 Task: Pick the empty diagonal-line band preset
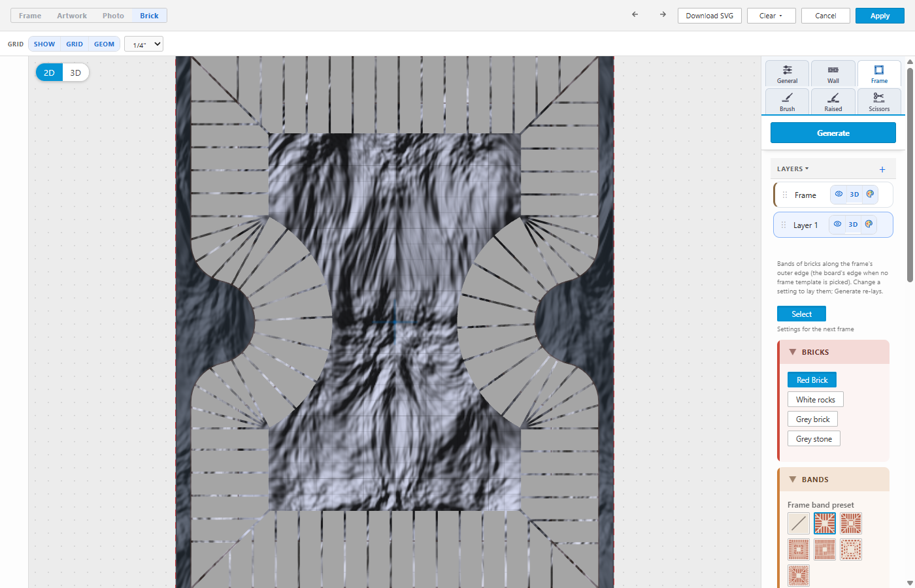(799, 523)
